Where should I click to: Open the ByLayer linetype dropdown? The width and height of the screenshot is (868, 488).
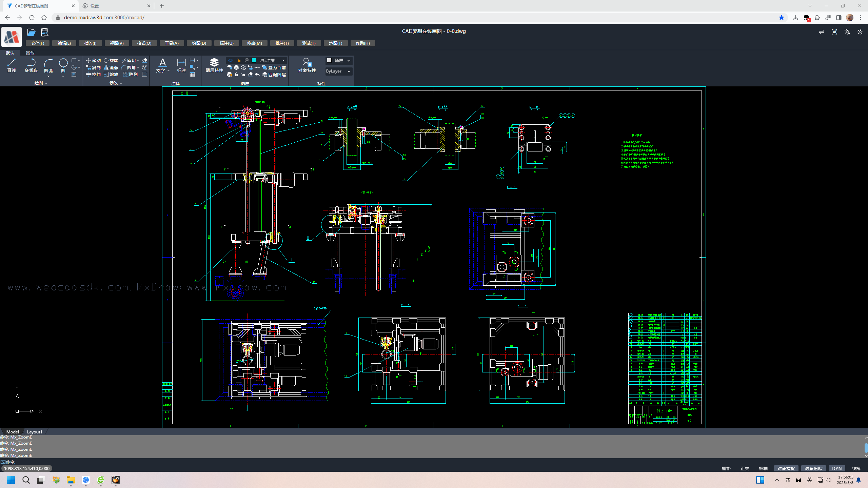tap(338, 71)
